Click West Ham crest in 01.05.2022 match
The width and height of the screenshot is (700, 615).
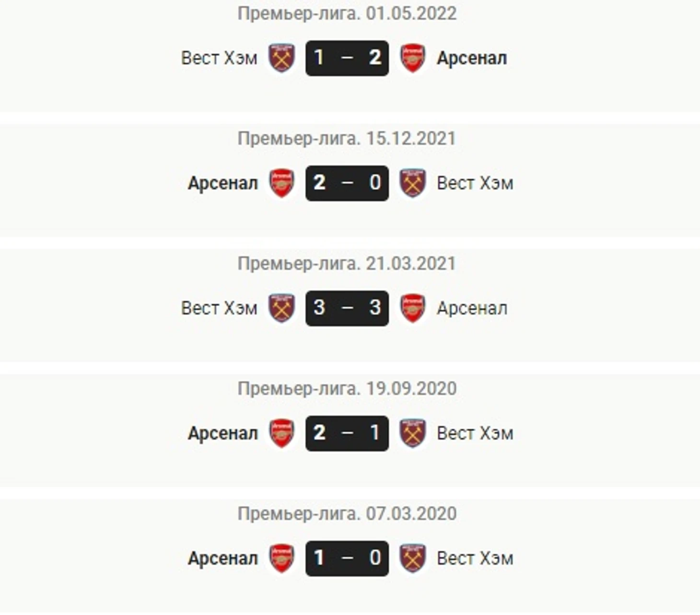click(x=281, y=58)
